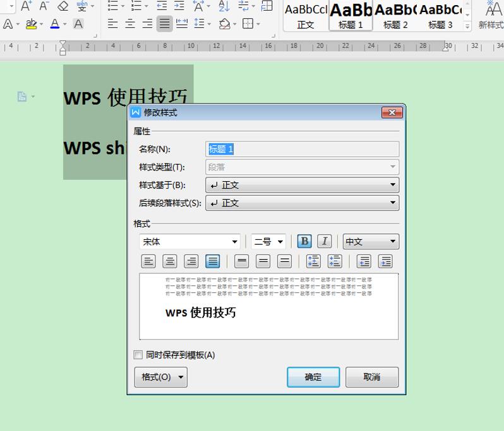Image resolution: width=504 pixels, height=431 pixels.
Task: Open the 宋体 font dropdown in dialog
Action: [x=189, y=242]
